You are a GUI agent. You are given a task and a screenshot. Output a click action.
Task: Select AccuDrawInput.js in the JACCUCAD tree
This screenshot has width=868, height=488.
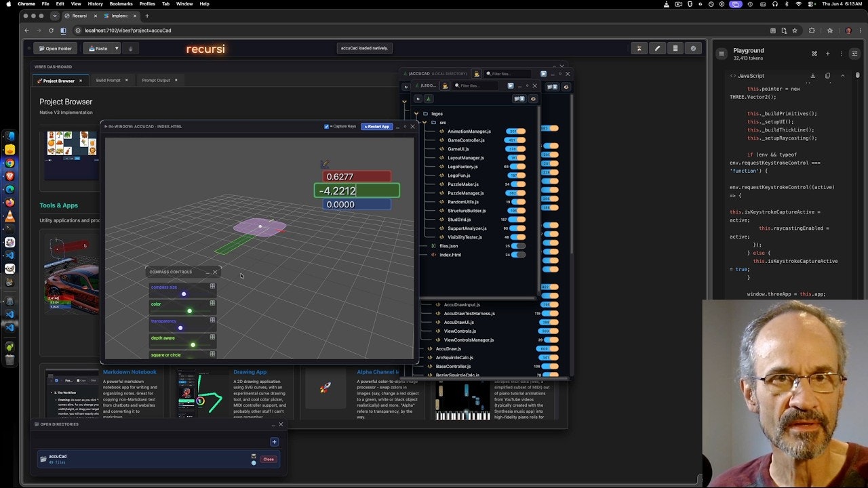(461, 305)
